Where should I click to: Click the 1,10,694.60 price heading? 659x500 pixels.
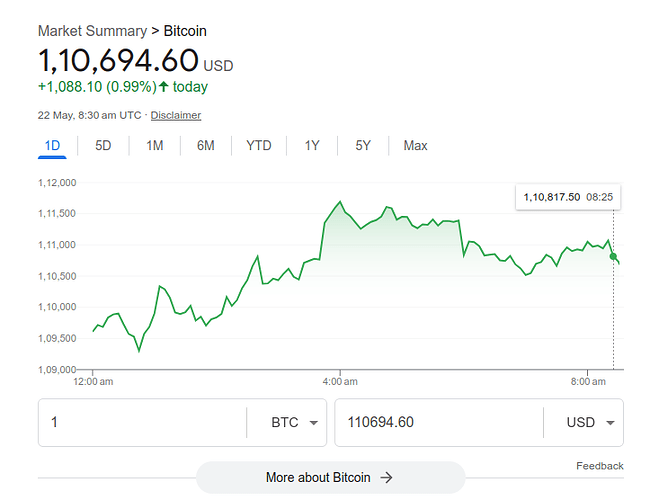[x=118, y=60]
